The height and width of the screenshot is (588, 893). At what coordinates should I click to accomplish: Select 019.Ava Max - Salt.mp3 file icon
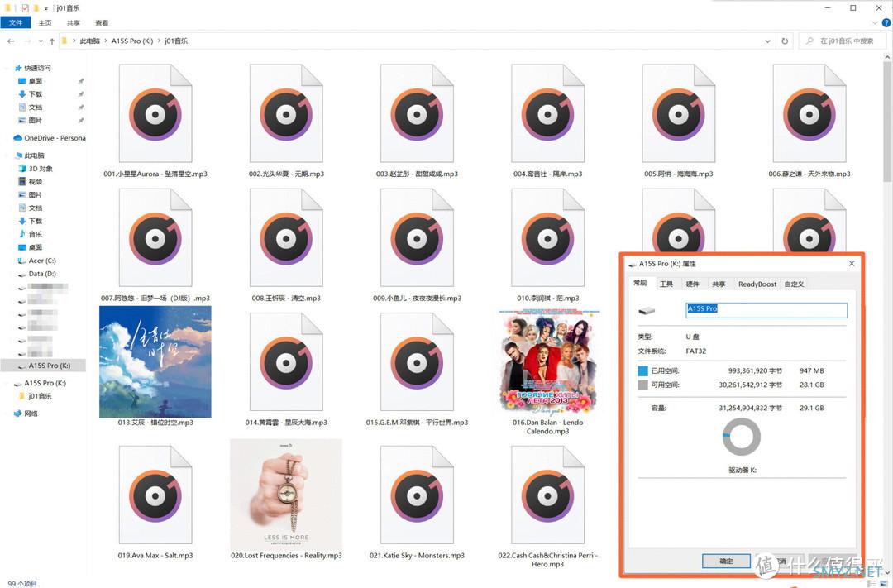pos(155,495)
